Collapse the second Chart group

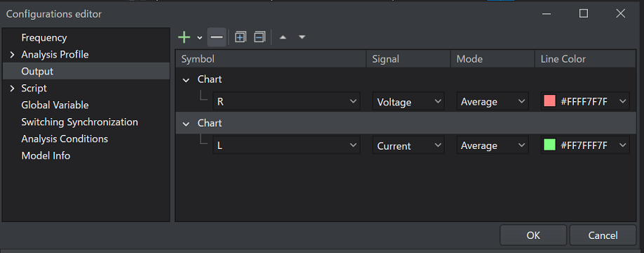coord(187,124)
